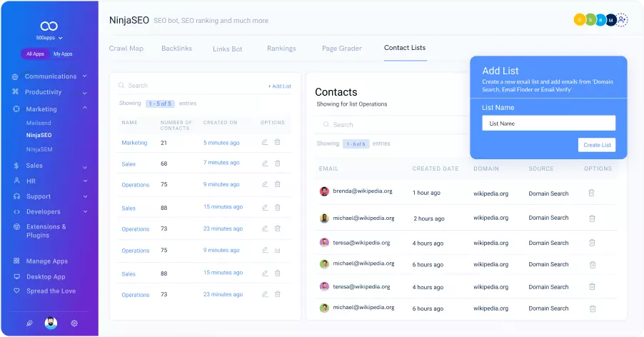Click the List Name input field

click(548, 124)
